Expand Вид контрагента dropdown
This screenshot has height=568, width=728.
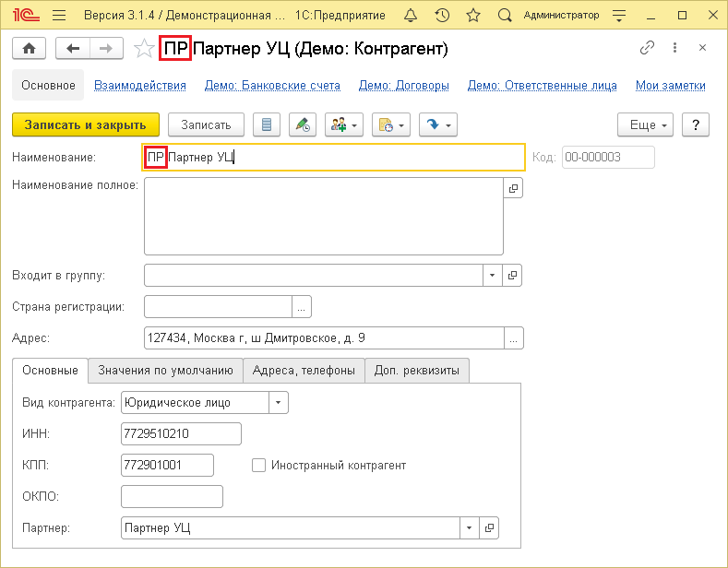click(279, 402)
